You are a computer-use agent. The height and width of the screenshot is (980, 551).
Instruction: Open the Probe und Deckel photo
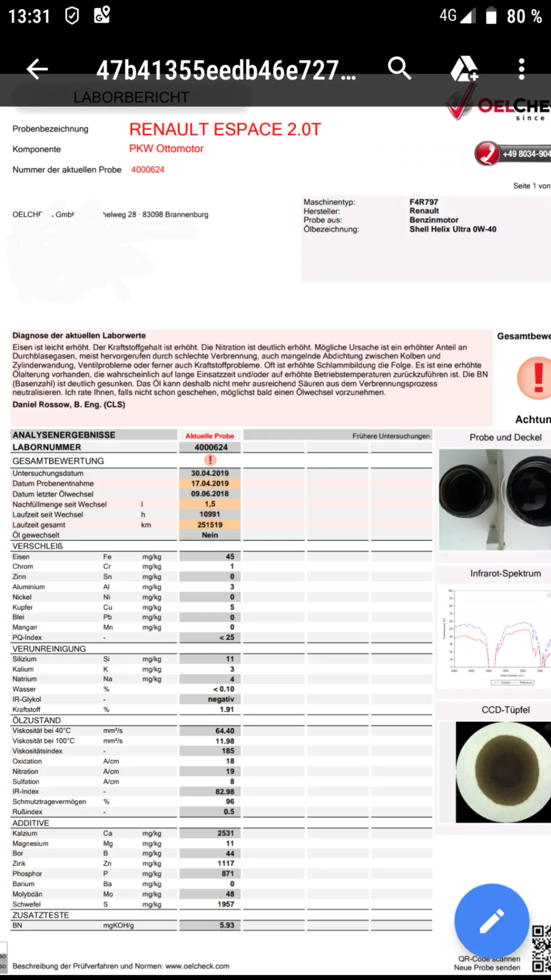(495, 500)
